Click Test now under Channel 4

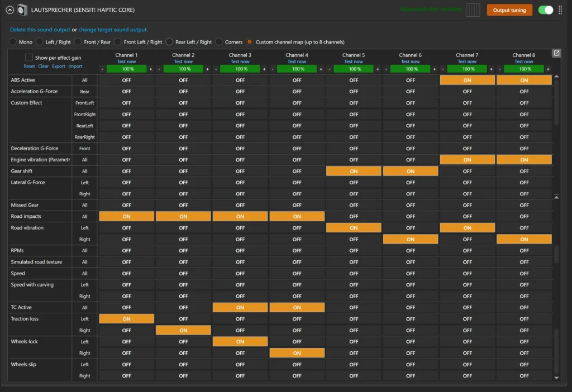click(x=297, y=61)
